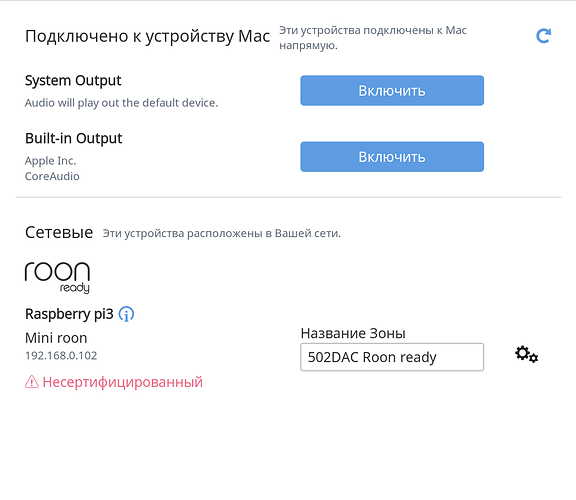Click the CoreAudio driver label
This screenshot has height=500, width=576.
(x=52, y=176)
